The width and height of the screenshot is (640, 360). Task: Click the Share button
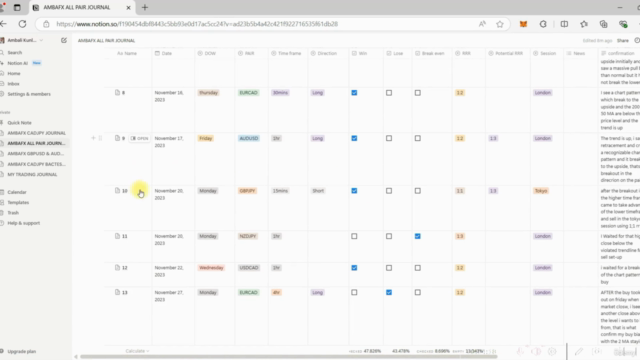tap(622, 40)
